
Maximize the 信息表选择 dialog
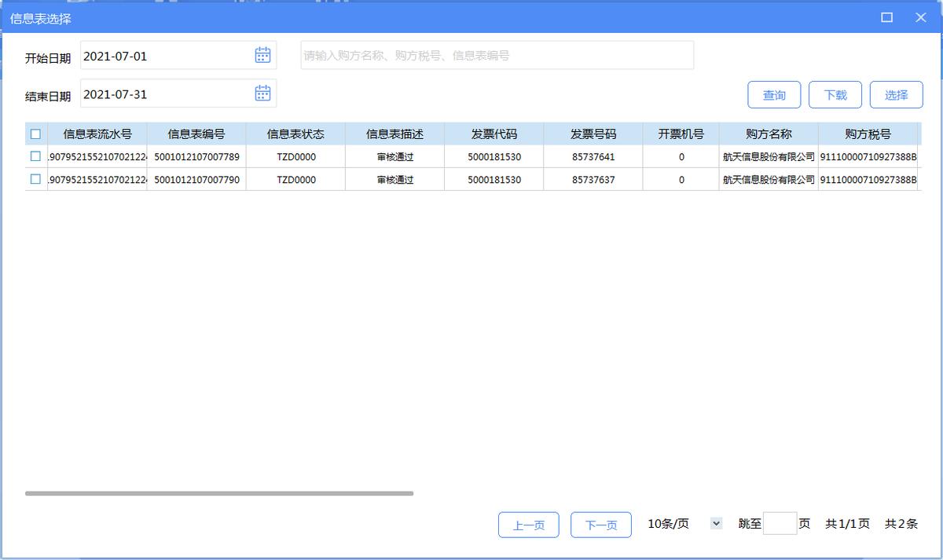[x=886, y=17]
